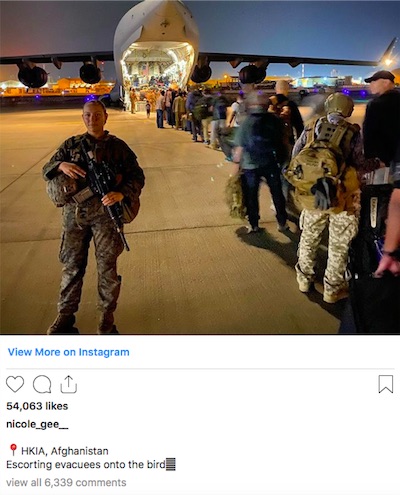The height and width of the screenshot is (495, 400).
Task: Click the far-left jet engine under the wing
Action: click(32, 76)
